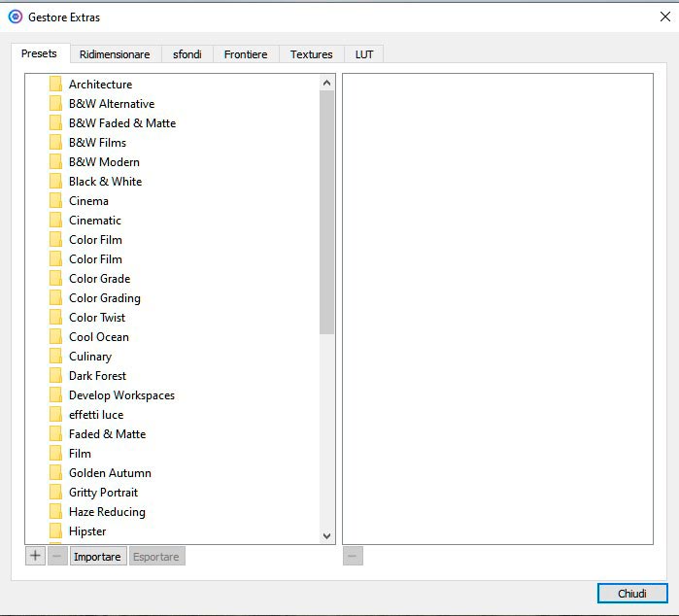Open the Frontiere tab

pos(246,54)
